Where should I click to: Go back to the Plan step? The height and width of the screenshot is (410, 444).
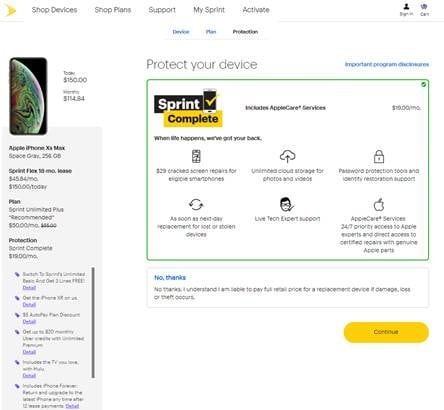[x=211, y=32]
